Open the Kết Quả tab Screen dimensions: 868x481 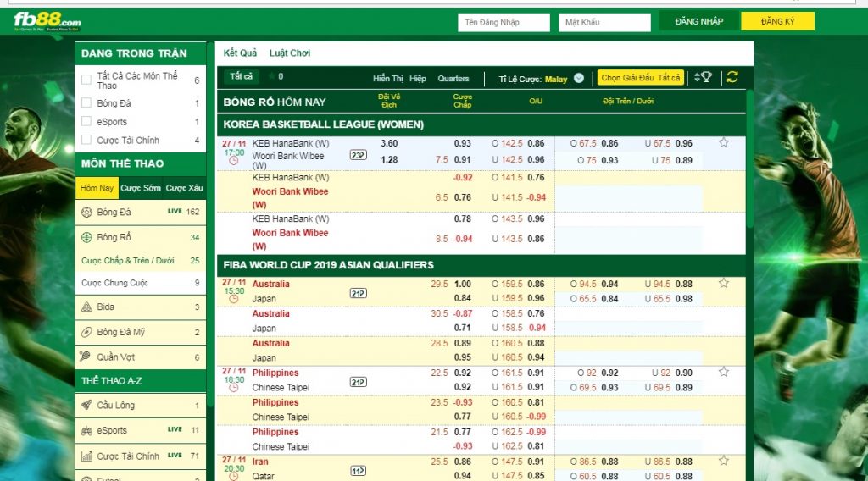[x=240, y=53]
